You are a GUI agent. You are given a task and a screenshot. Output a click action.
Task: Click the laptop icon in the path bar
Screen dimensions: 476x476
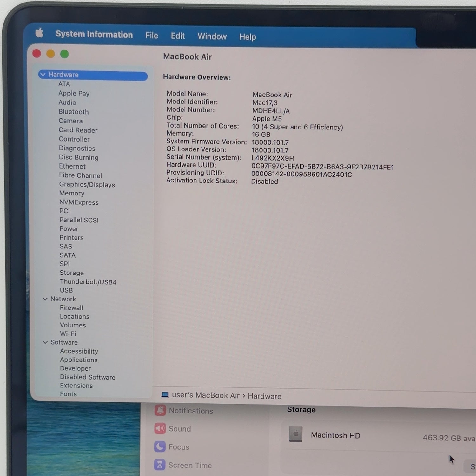(165, 395)
